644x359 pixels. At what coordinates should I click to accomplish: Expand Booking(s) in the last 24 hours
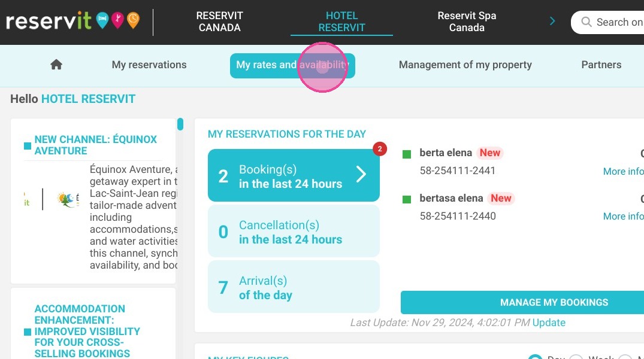294,175
